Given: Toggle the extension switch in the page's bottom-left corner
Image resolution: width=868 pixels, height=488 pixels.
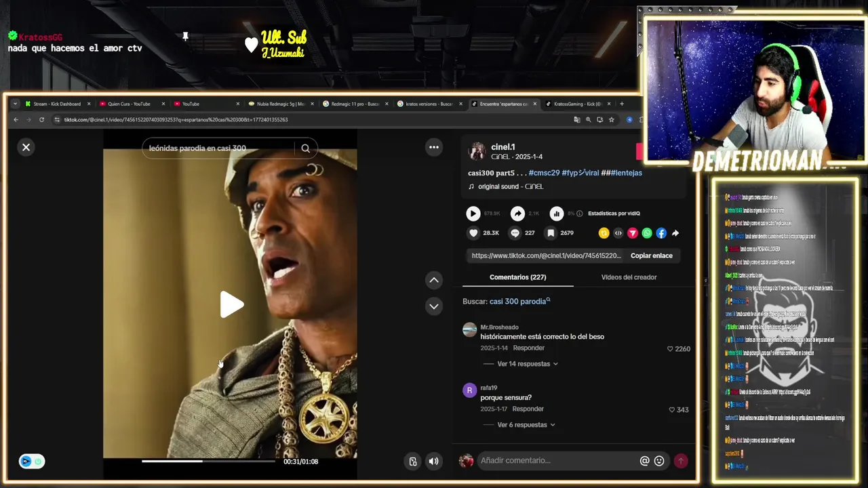Looking at the screenshot, I should click(32, 462).
